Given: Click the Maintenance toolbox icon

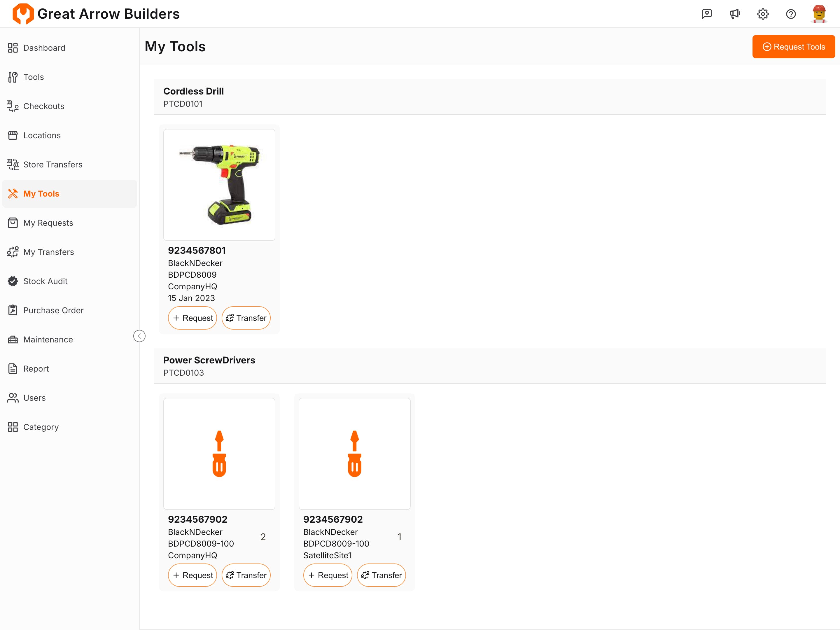Looking at the screenshot, I should (13, 339).
